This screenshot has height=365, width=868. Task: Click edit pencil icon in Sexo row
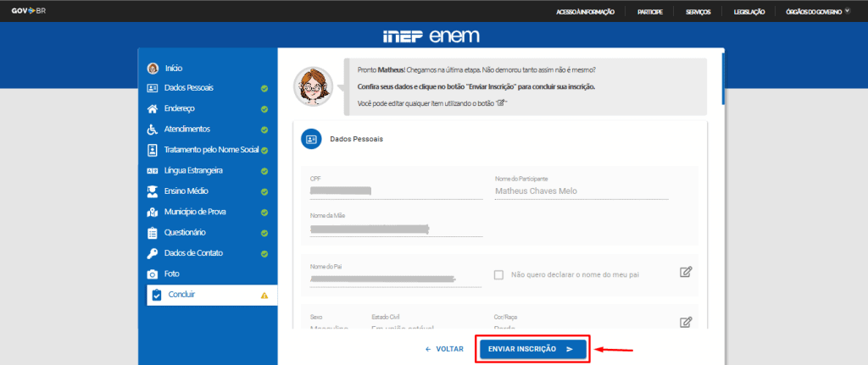(x=686, y=322)
